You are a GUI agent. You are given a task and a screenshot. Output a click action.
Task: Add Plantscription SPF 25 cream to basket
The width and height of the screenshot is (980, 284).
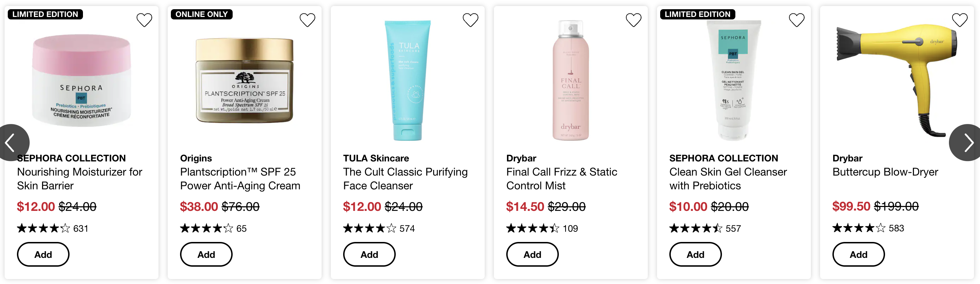pyautogui.click(x=206, y=254)
